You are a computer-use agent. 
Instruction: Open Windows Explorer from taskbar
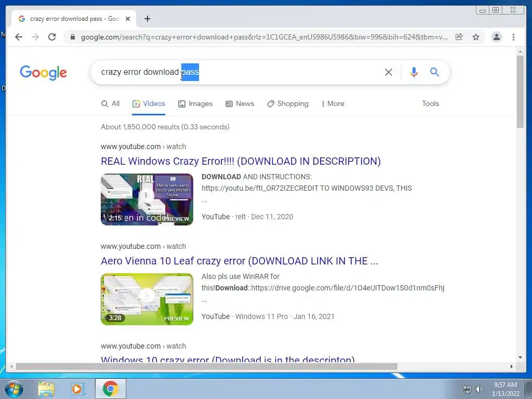pyautogui.click(x=46, y=389)
